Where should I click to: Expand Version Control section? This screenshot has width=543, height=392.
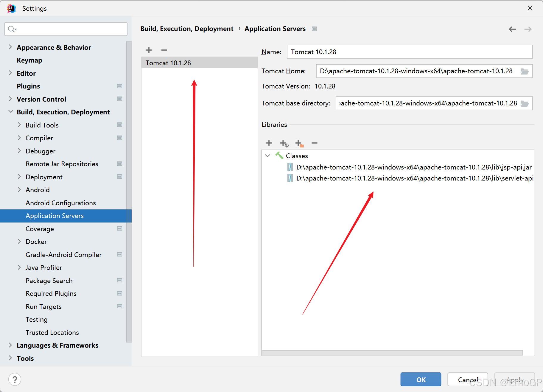(10, 99)
